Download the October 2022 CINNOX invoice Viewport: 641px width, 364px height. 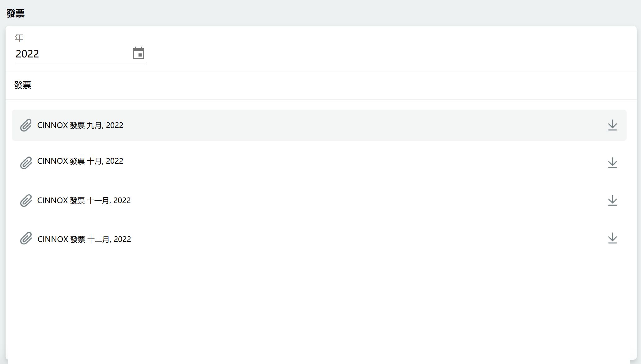[612, 163]
